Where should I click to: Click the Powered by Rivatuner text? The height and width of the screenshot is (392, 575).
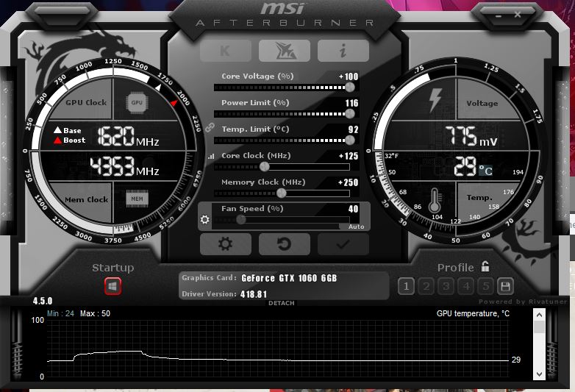pos(523,302)
